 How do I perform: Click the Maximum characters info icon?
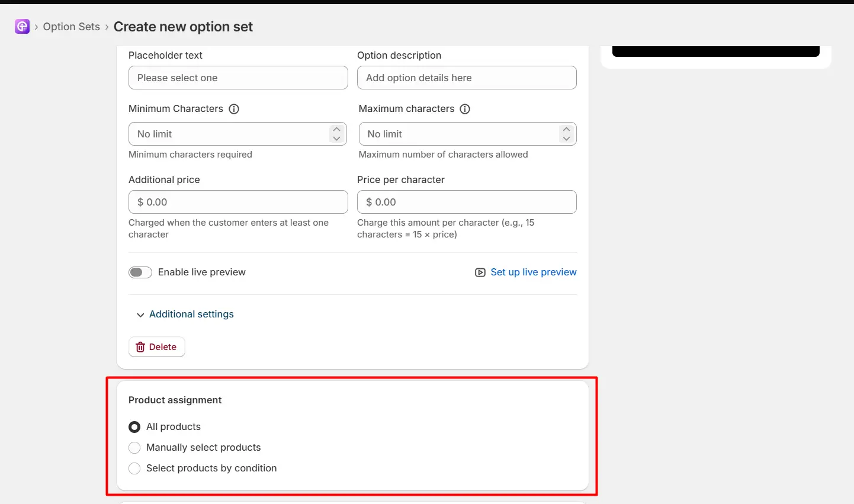[465, 109]
